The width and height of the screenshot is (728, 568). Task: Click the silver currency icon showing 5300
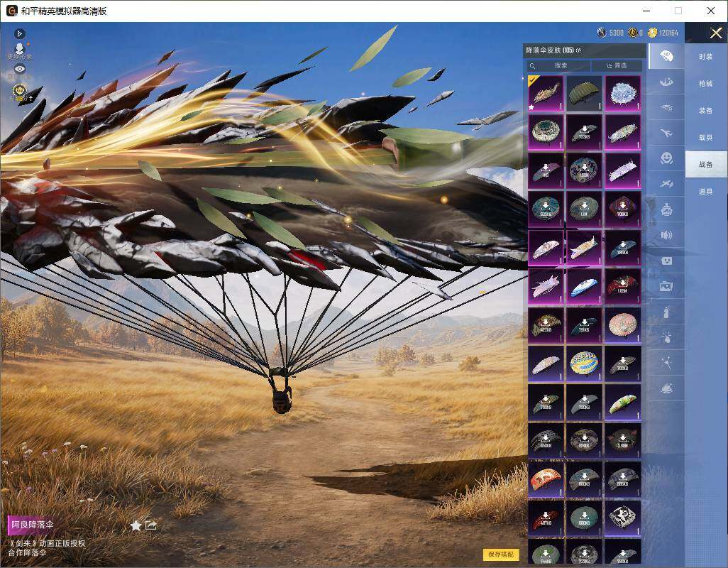(602, 33)
